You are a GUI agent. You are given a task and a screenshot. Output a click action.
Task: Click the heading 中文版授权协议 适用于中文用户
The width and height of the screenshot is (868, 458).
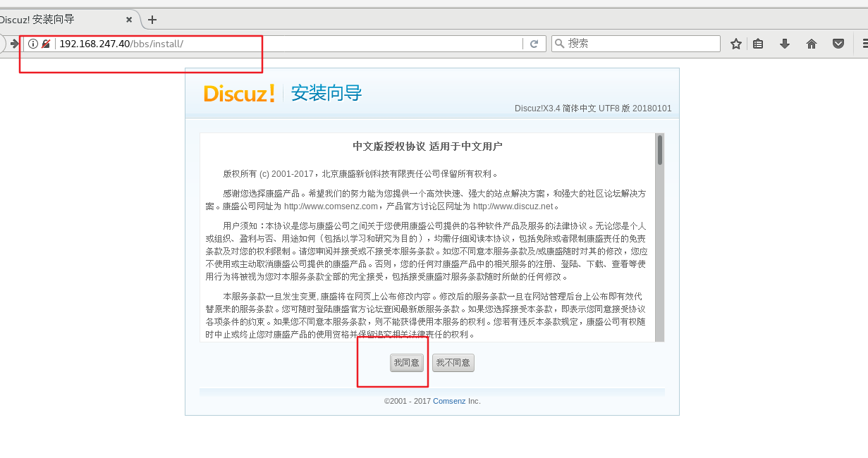click(x=427, y=147)
